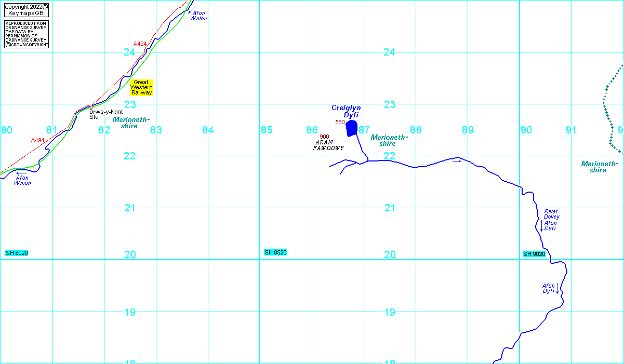Image resolution: width=624 pixels, height=364 pixels.
Task: Click the Ordnance Survey reproduction notice
Action: pyautogui.click(x=26, y=34)
